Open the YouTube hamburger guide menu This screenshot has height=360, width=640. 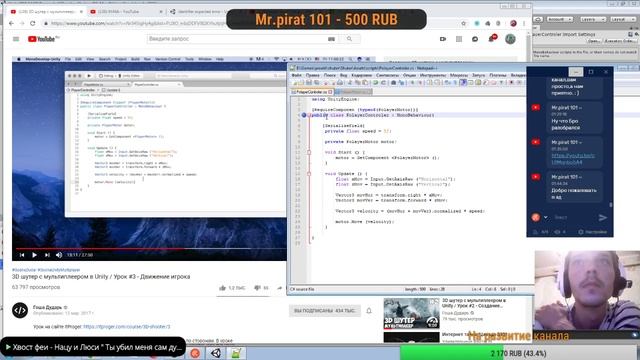pyautogui.click(x=16, y=39)
